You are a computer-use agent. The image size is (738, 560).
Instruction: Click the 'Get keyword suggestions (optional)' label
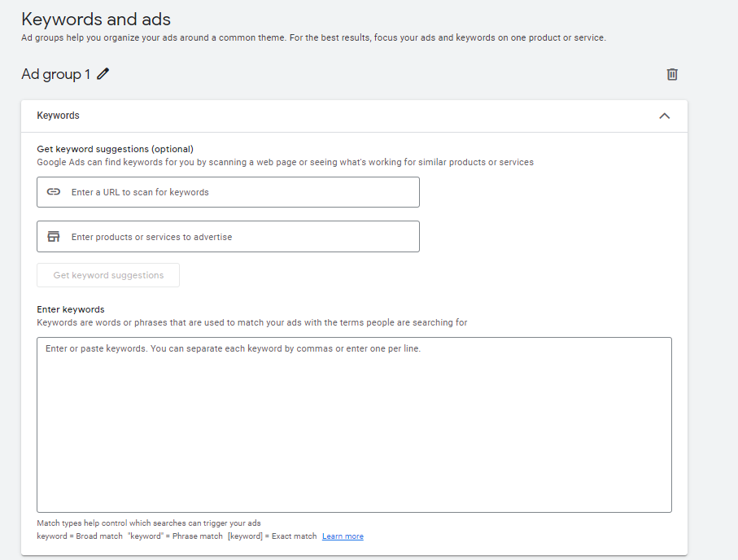coord(116,149)
